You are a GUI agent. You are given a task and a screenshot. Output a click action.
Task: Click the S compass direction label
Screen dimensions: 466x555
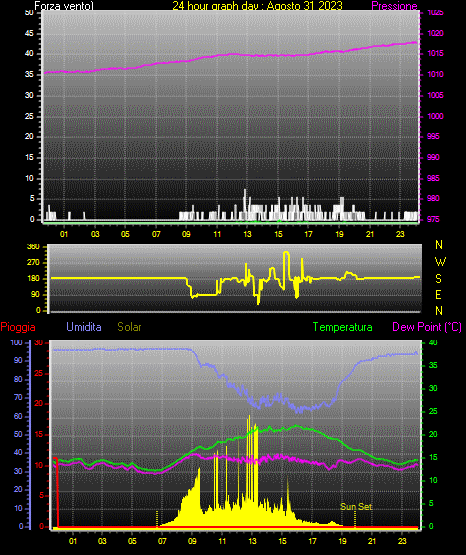tap(438, 279)
